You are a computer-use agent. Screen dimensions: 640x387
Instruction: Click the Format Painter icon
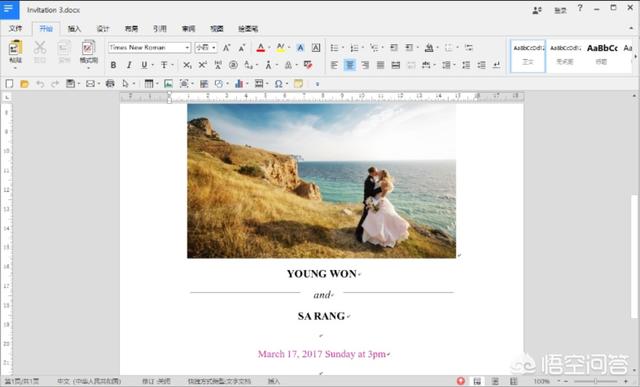coord(88,48)
